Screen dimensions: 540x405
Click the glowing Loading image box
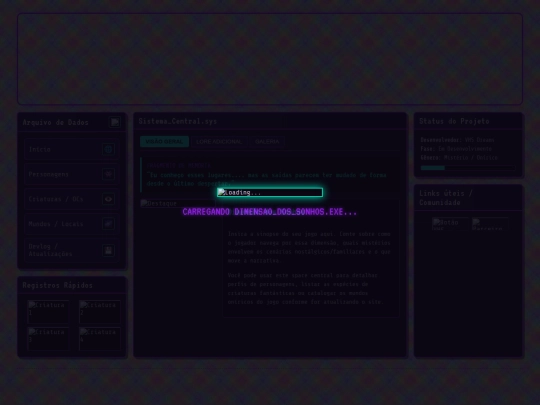pos(270,193)
